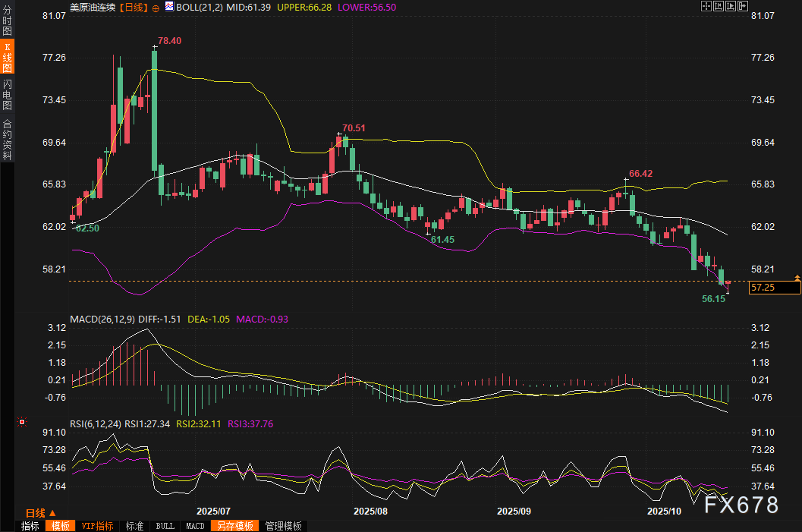This screenshot has height=532, width=802.
Task: Click the RSI1:27.34 value
Action: coord(147,424)
